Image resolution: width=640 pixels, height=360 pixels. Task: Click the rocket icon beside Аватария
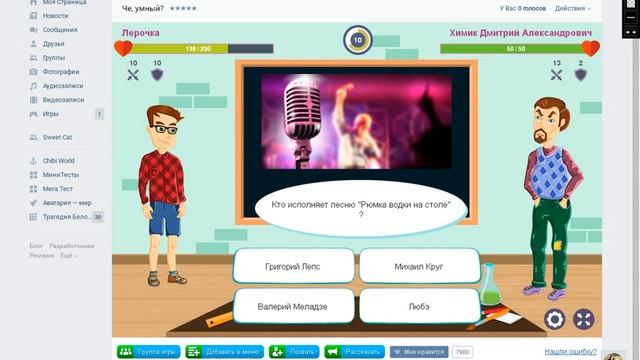[x=33, y=202]
